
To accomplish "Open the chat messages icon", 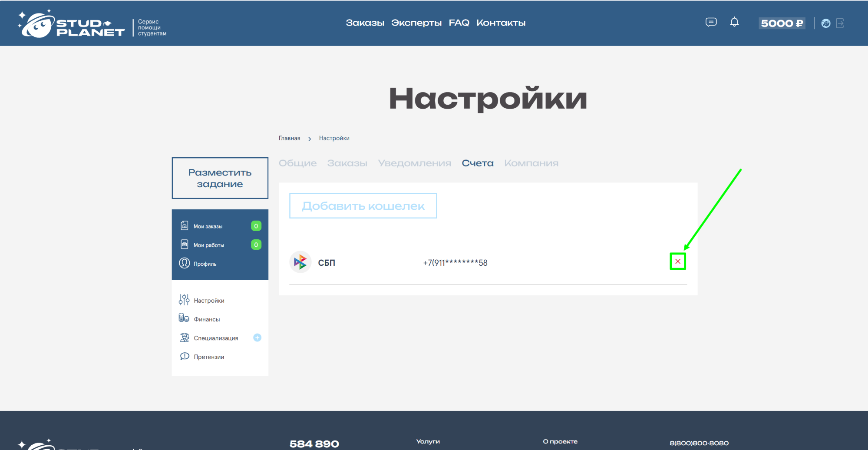I will pyautogui.click(x=711, y=22).
